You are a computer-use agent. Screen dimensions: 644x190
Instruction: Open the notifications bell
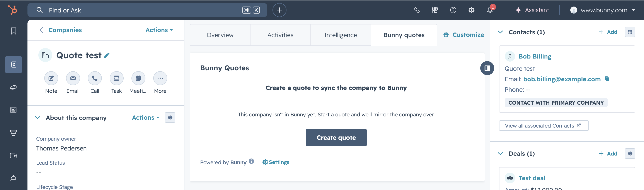click(489, 10)
